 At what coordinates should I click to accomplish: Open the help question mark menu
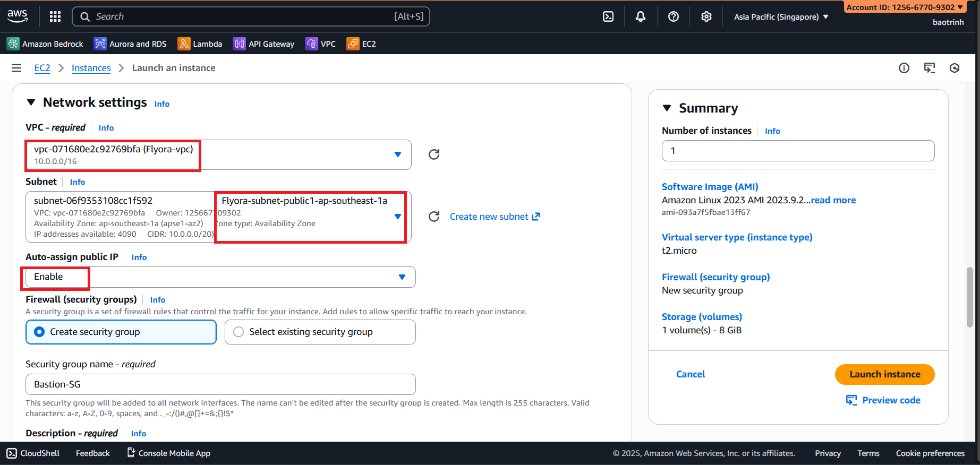click(674, 16)
